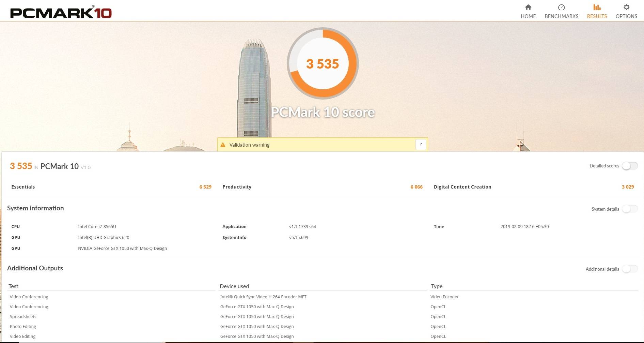Click the Options gear icon
This screenshot has height=343, width=644.
click(x=626, y=7)
